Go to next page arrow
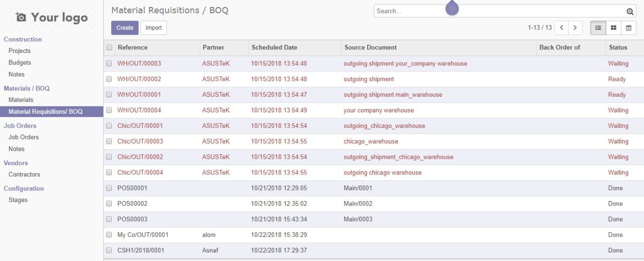Image resolution: width=644 pixels, height=261 pixels. [575, 28]
